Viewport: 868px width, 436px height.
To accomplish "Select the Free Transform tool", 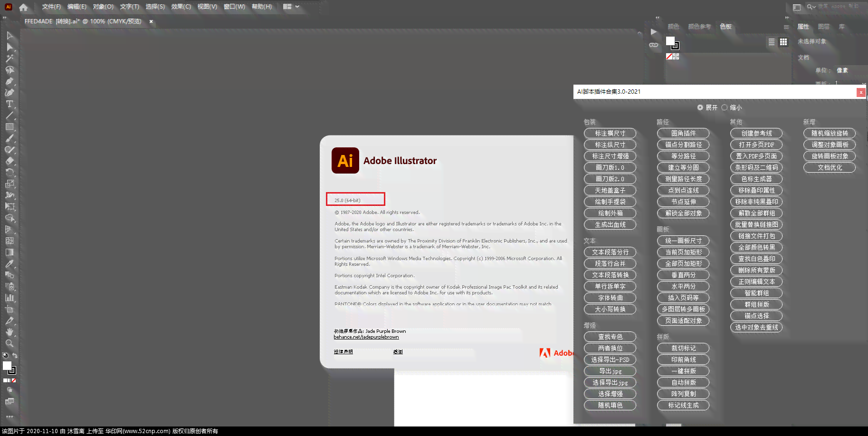I will (10, 207).
